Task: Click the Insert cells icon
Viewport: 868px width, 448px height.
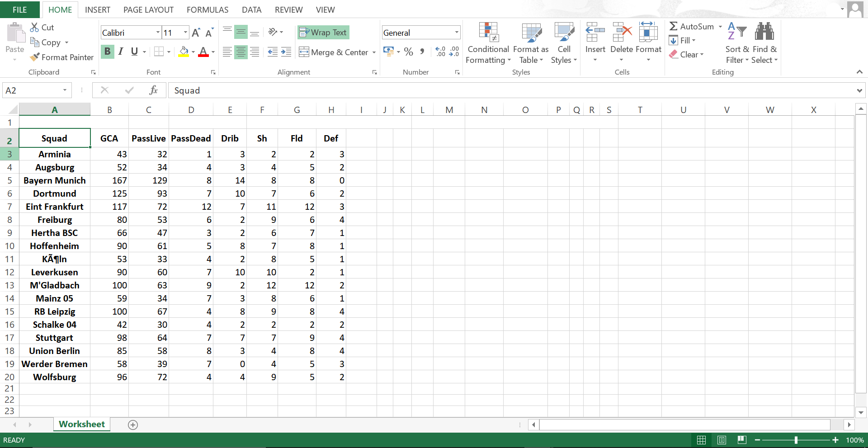Action: click(595, 32)
